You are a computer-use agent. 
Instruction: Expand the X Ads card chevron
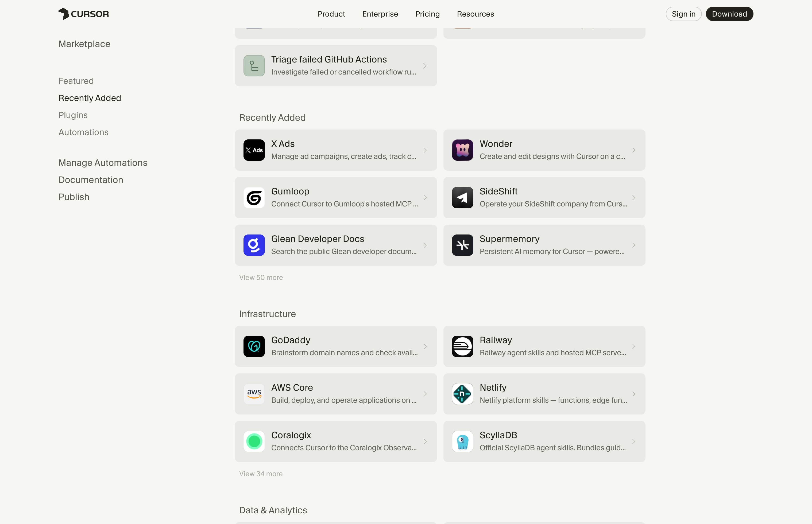point(425,150)
